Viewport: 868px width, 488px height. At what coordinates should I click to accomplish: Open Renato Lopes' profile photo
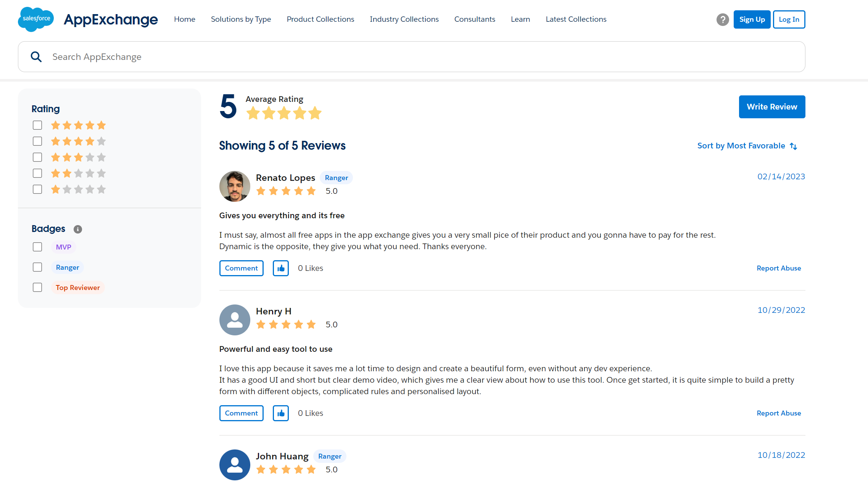point(235,186)
